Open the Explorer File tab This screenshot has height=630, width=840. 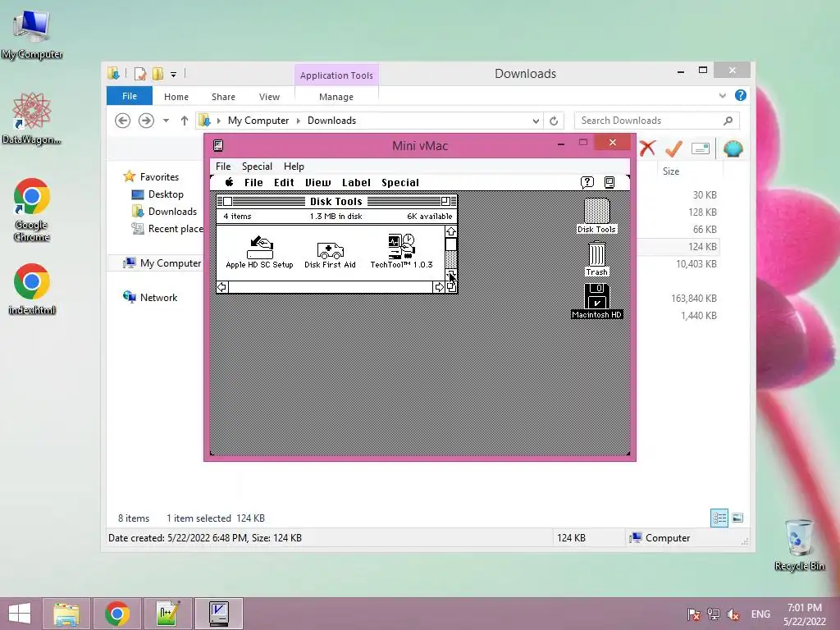[130, 96]
